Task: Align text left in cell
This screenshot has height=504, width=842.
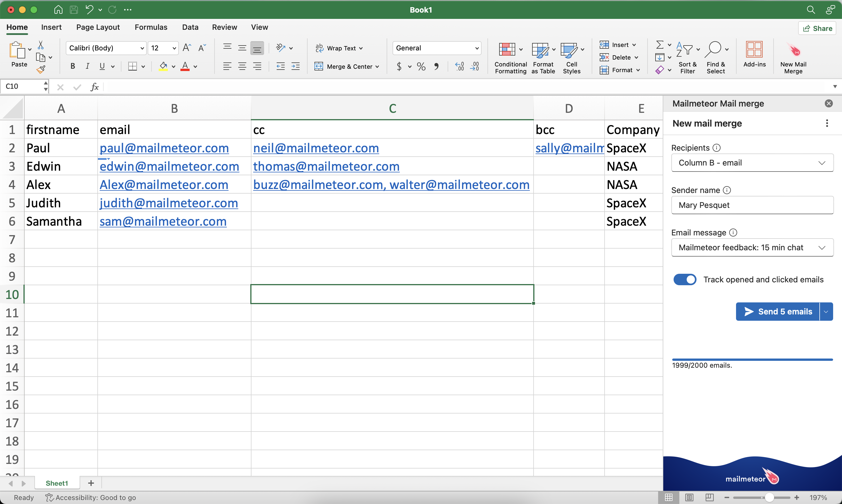Action: (227, 66)
